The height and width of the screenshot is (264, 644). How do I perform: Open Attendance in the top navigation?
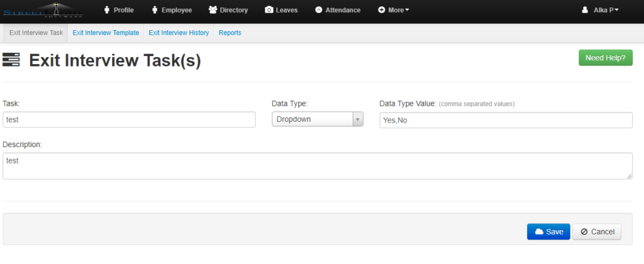(x=338, y=10)
